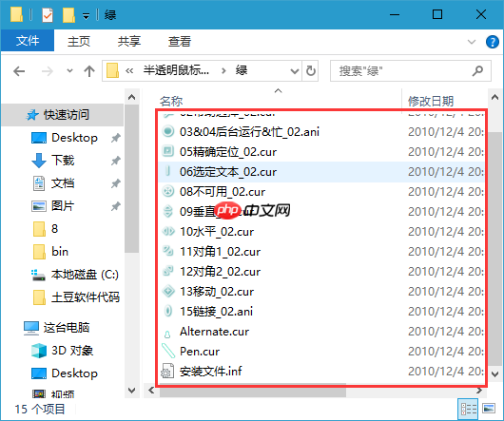Switch to the 主页 ribbon tab
Viewport: 504px width, 421px height.
[79, 42]
